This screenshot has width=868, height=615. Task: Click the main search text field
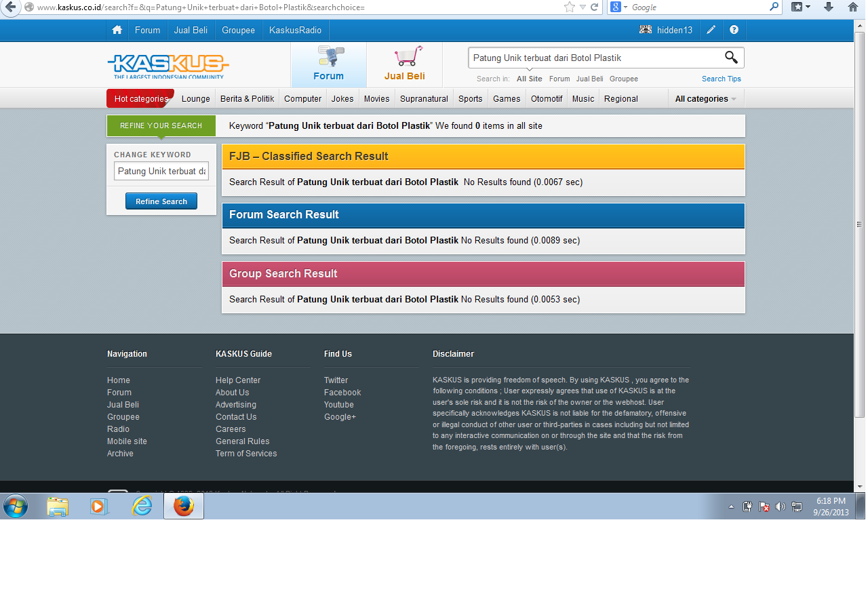[595, 58]
